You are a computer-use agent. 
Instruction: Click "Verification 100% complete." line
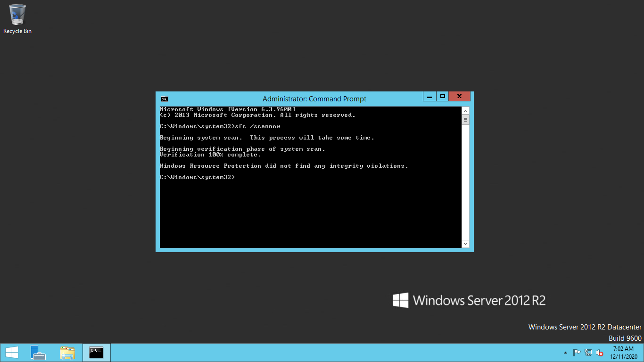click(210, 155)
